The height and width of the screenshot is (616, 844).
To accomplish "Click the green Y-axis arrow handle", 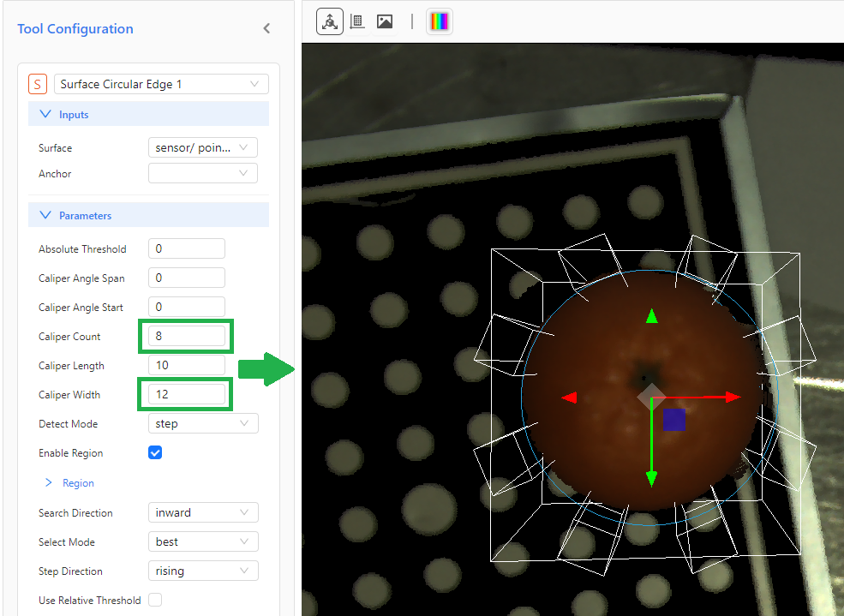I will click(x=651, y=478).
